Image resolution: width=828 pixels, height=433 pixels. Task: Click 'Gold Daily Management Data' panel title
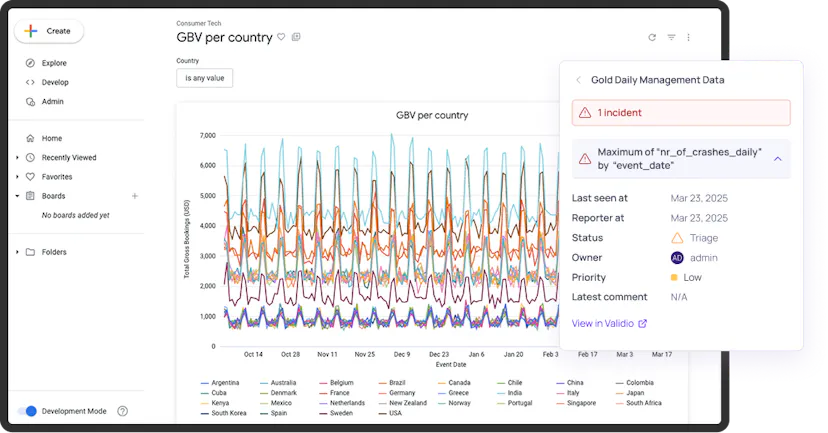(x=657, y=80)
